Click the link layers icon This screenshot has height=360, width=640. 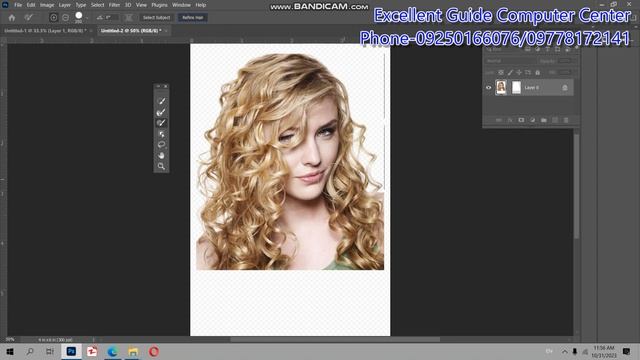[x=498, y=120]
